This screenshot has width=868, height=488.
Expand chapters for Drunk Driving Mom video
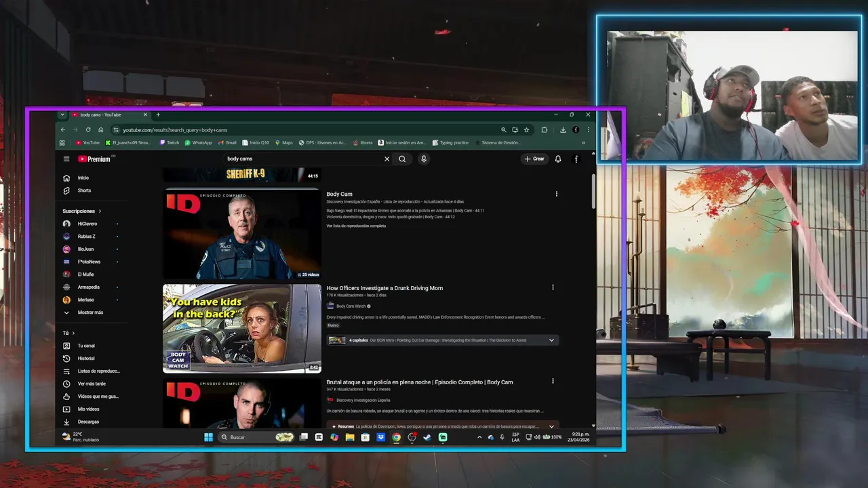[x=551, y=340]
